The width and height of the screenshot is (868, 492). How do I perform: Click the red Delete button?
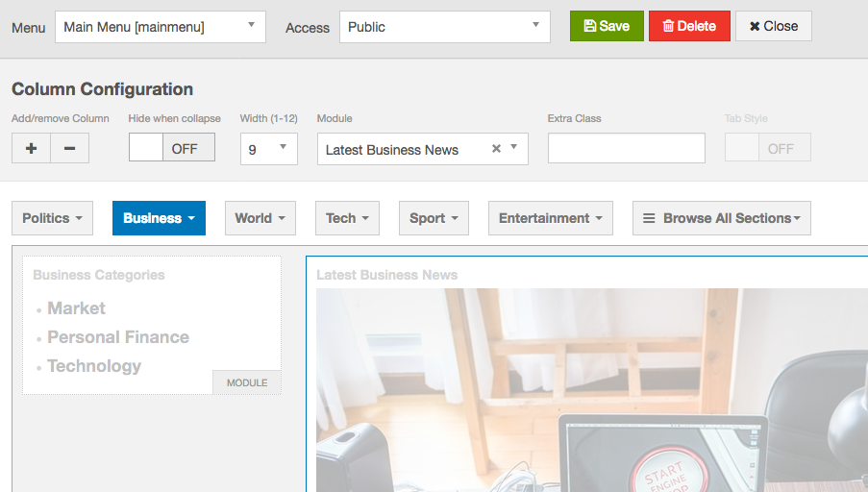[689, 26]
